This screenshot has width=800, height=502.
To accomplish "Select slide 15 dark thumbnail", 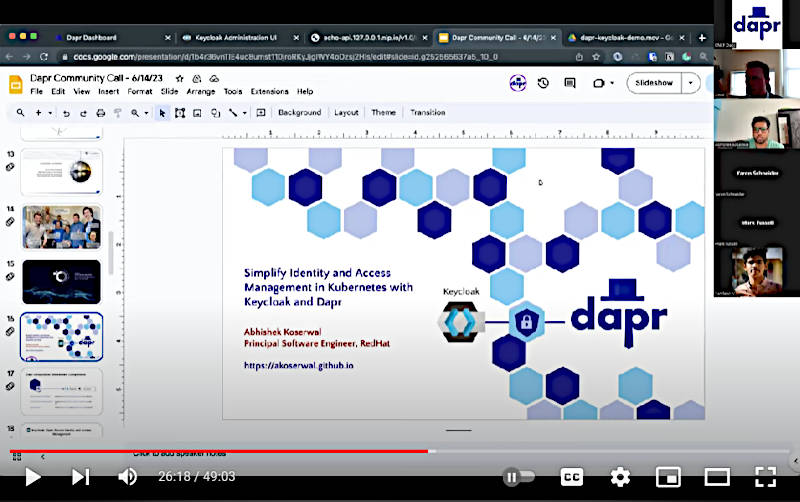I will coord(61,282).
